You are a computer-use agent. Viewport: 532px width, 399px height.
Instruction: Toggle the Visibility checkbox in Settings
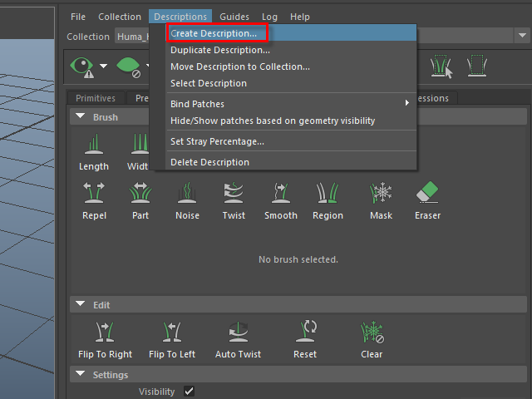(189, 391)
